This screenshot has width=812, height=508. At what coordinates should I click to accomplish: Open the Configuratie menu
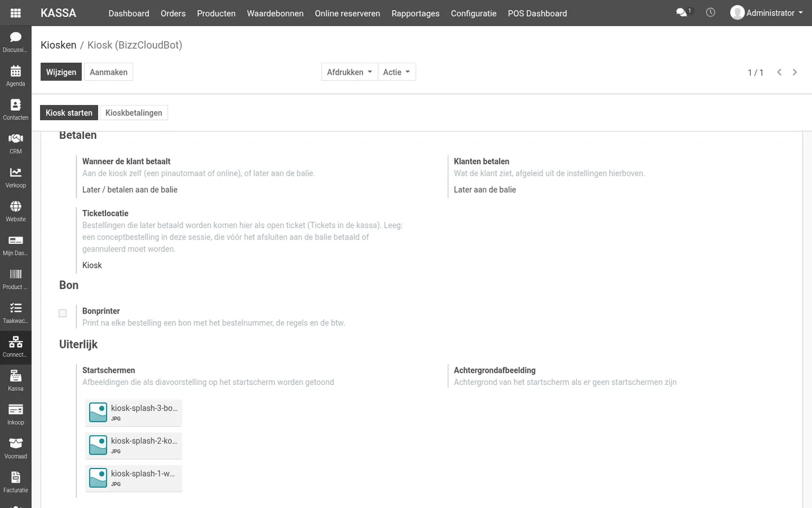(x=474, y=13)
